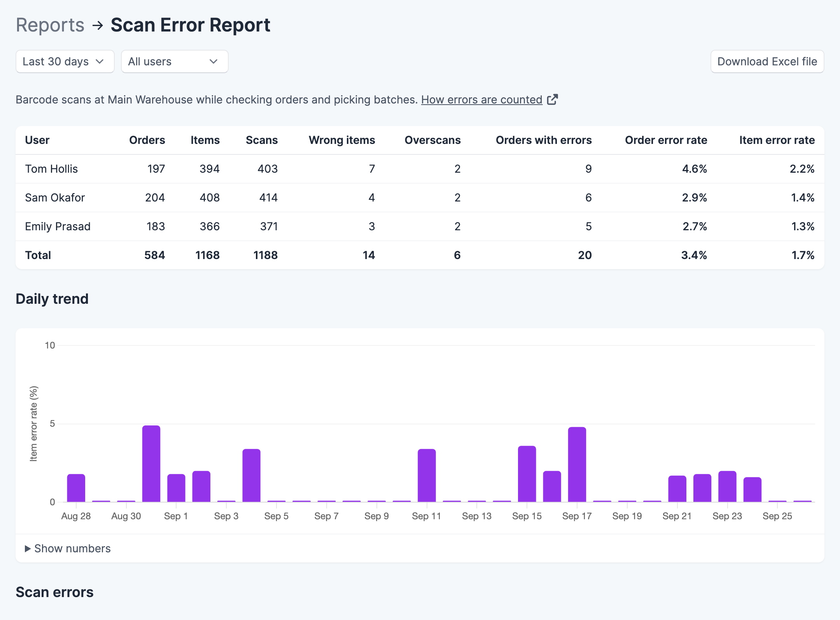
Task: Click Download Excel file button
Action: 767,61
